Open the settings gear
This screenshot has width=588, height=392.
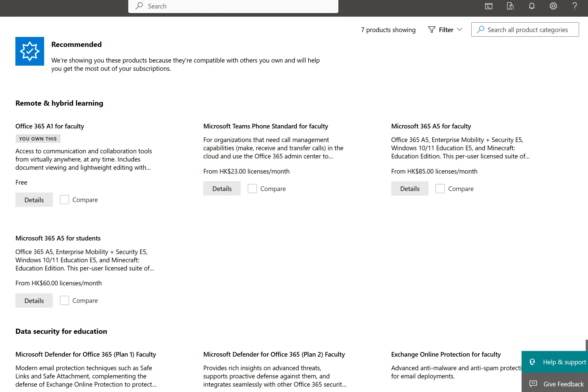(x=553, y=6)
